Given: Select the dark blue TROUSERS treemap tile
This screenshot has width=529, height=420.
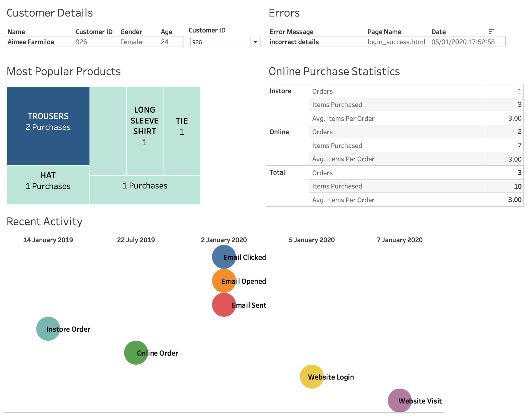Looking at the screenshot, I should (48, 126).
